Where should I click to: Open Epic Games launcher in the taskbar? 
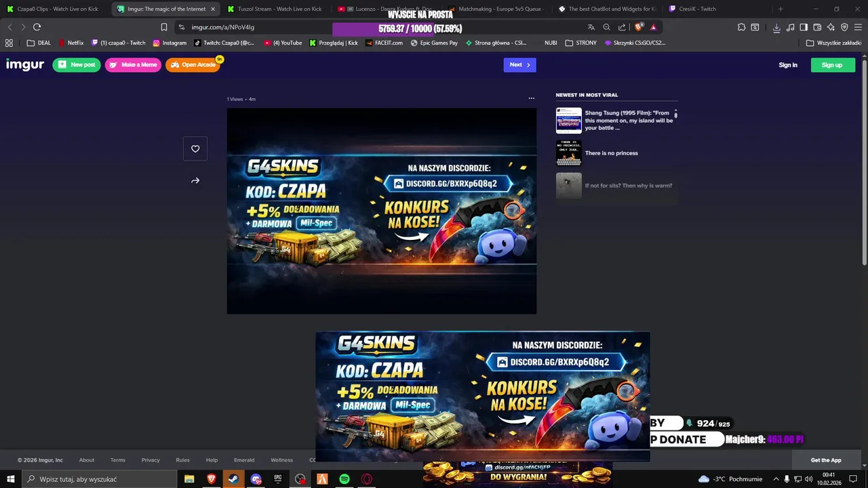tap(278, 479)
